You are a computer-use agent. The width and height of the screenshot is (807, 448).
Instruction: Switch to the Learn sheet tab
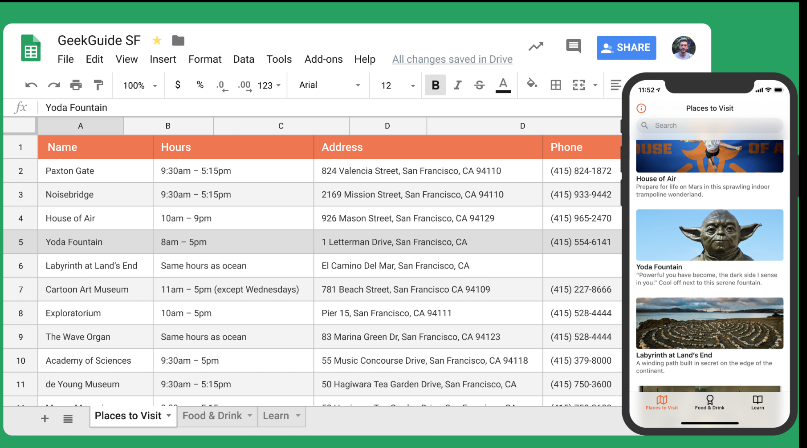[276, 416]
